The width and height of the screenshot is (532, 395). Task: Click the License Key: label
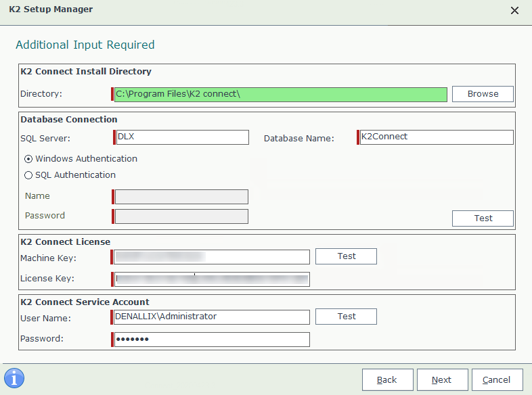click(47, 279)
